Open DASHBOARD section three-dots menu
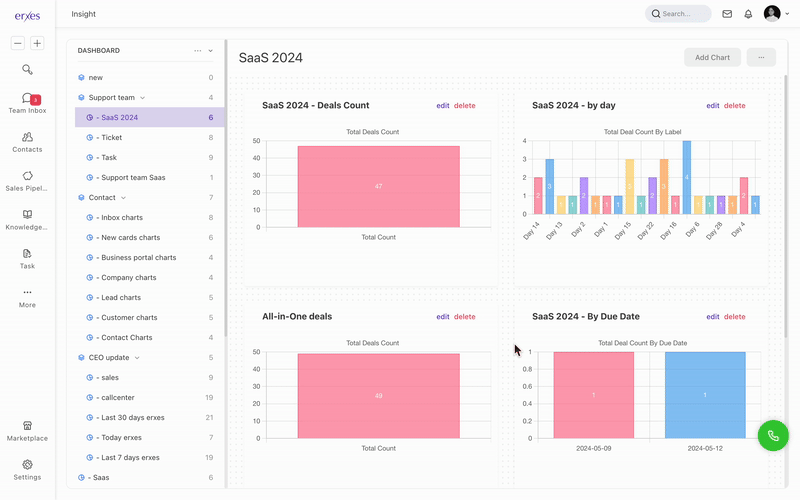 pos(197,51)
